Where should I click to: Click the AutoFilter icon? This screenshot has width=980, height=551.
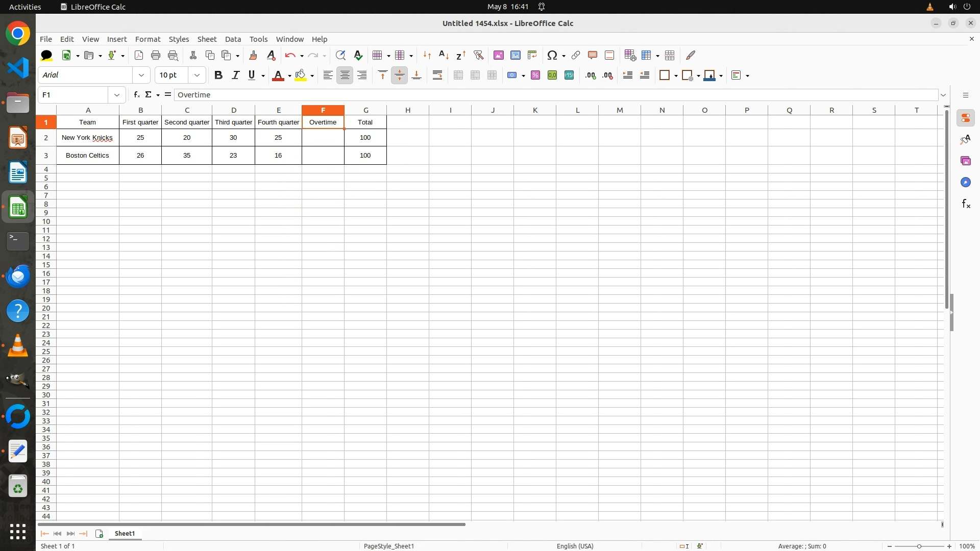[x=478, y=55]
